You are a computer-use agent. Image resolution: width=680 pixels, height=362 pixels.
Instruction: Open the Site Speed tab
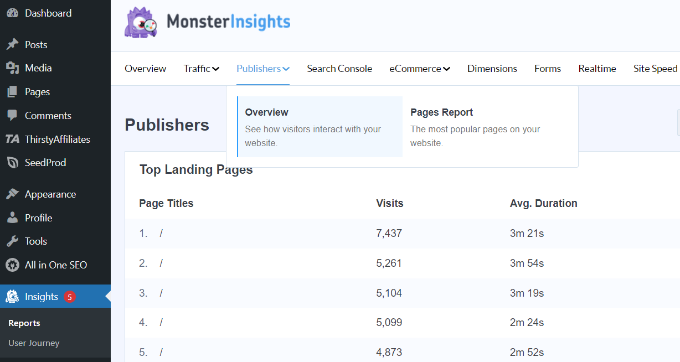(655, 68)
